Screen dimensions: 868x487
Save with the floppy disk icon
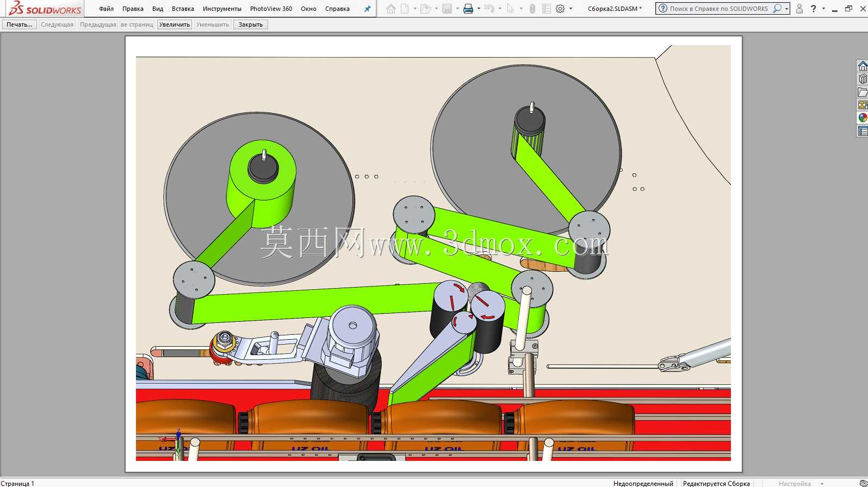[447, 9]
